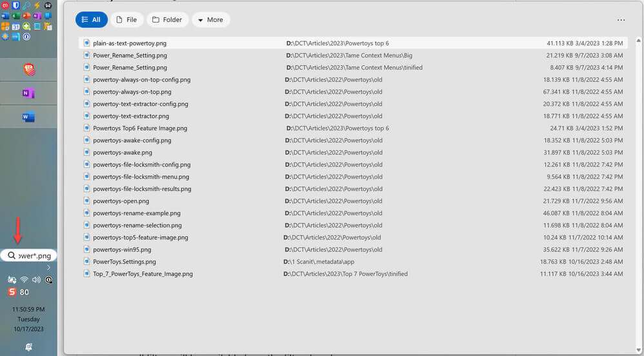Screen dimensions: 644x356
Task: Click the large Word taskbar icon
Action: [28, 117]
